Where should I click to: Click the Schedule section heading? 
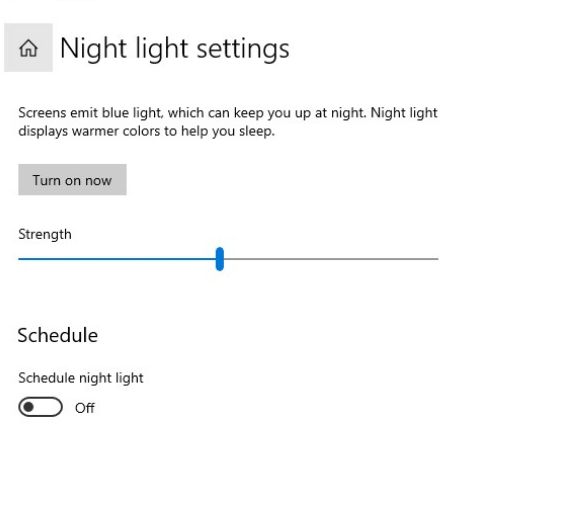click(57, 335)
